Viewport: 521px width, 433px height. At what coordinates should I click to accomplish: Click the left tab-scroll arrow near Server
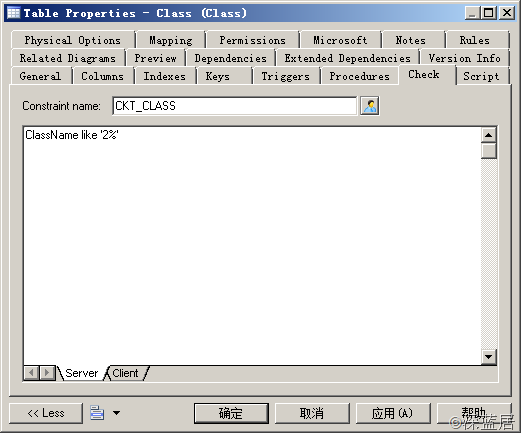tap(32, 373)
